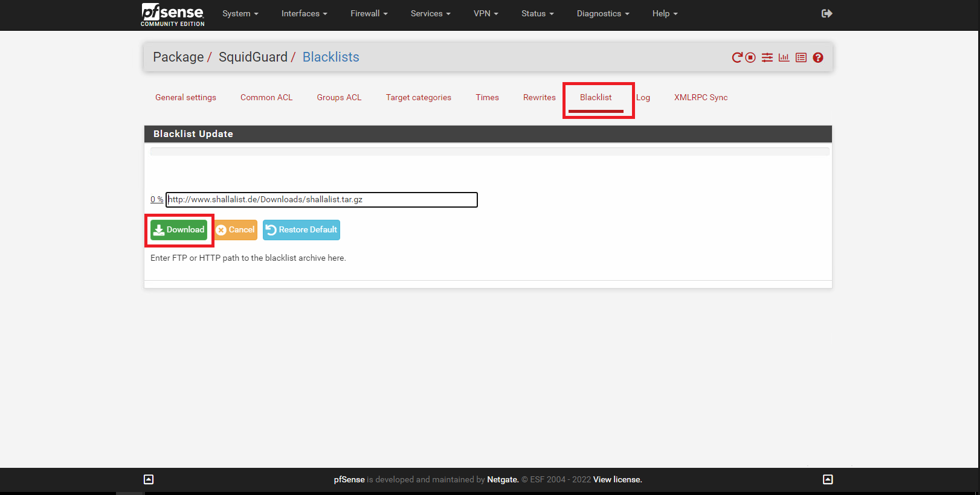980x495 pixels.
Task: Restart the SquidGuard service via red circular arrow icon
Action: [737, 57]
